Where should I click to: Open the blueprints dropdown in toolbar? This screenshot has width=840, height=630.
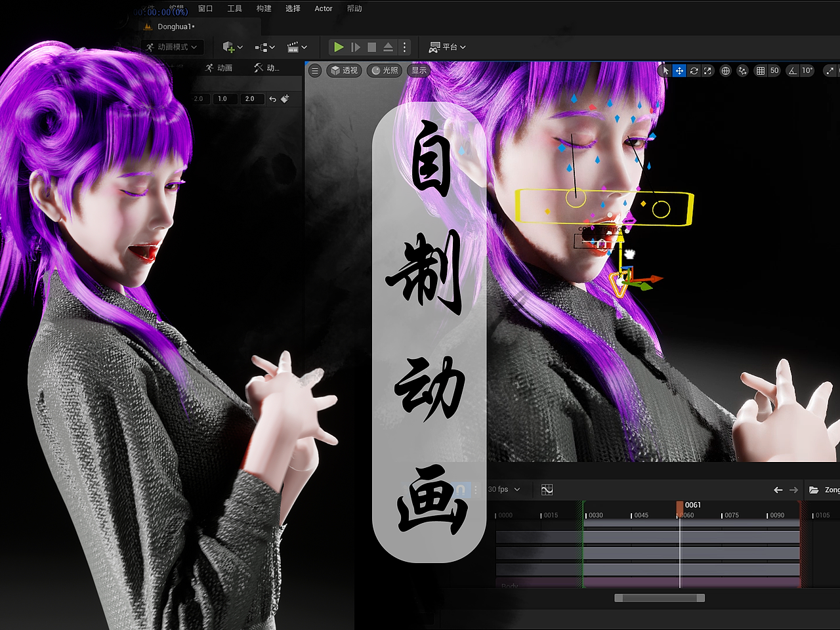tap(264, 47)
